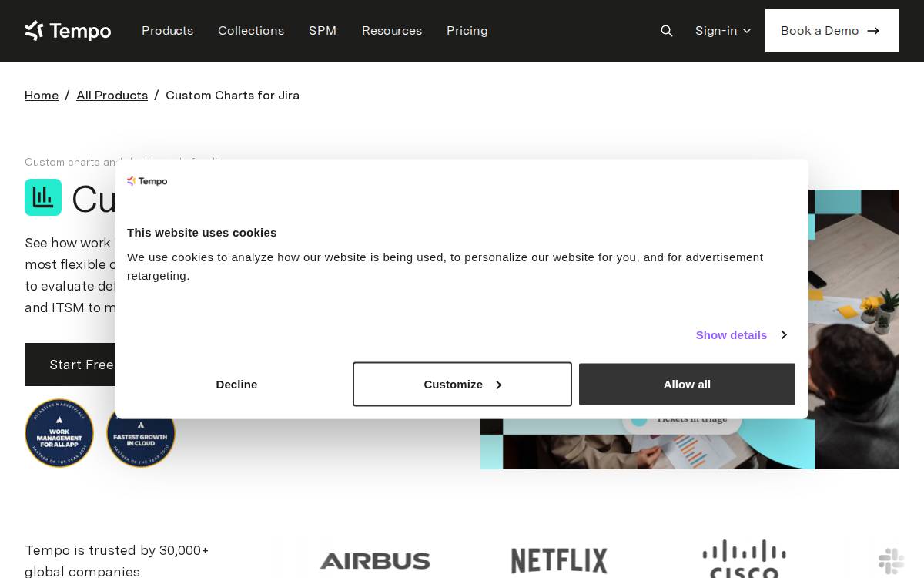Click the Tempo logo in the header
The height and width of the screenshot is (578, 924).
pyautogui.click(x=68, y=31)
